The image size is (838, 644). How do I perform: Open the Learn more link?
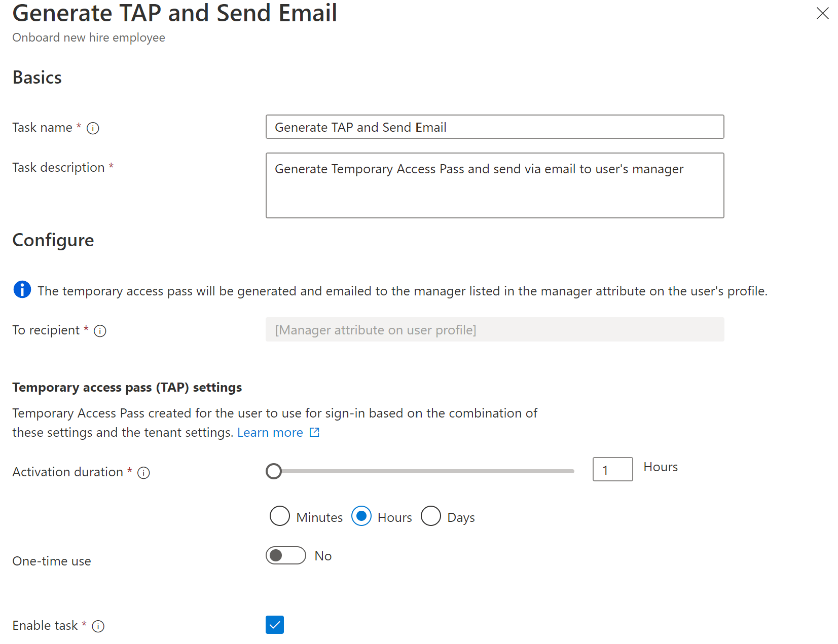tap(270, 432)
